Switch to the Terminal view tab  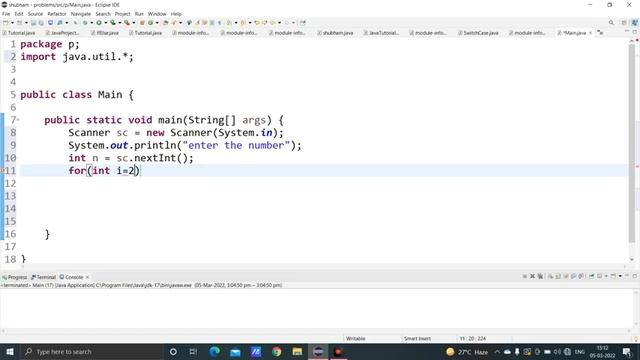coord(44,277)
